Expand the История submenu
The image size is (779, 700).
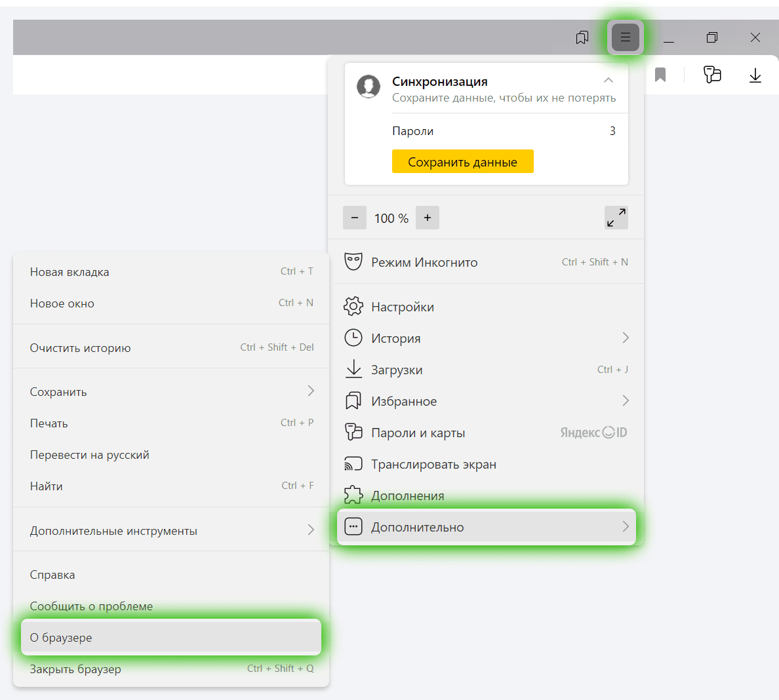[625, 338]
